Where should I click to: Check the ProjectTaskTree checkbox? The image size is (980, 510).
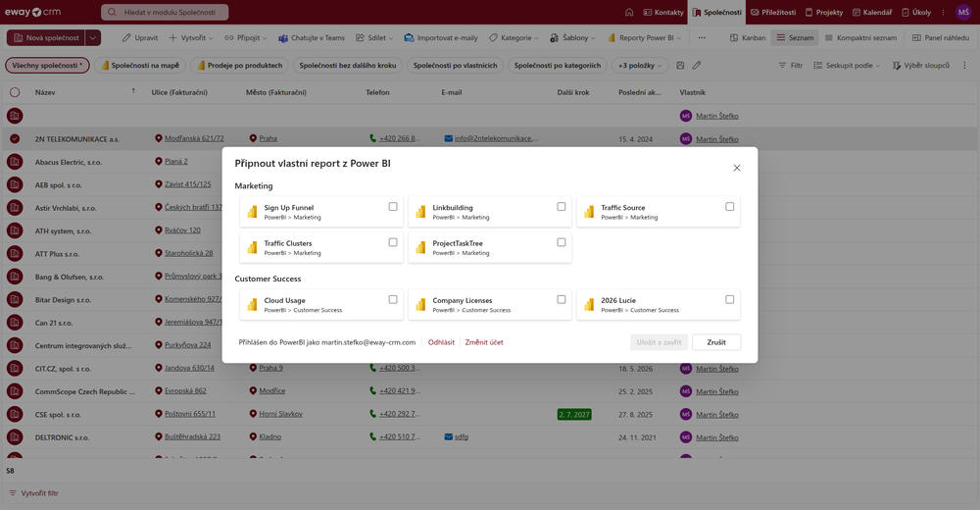point(562,242)
